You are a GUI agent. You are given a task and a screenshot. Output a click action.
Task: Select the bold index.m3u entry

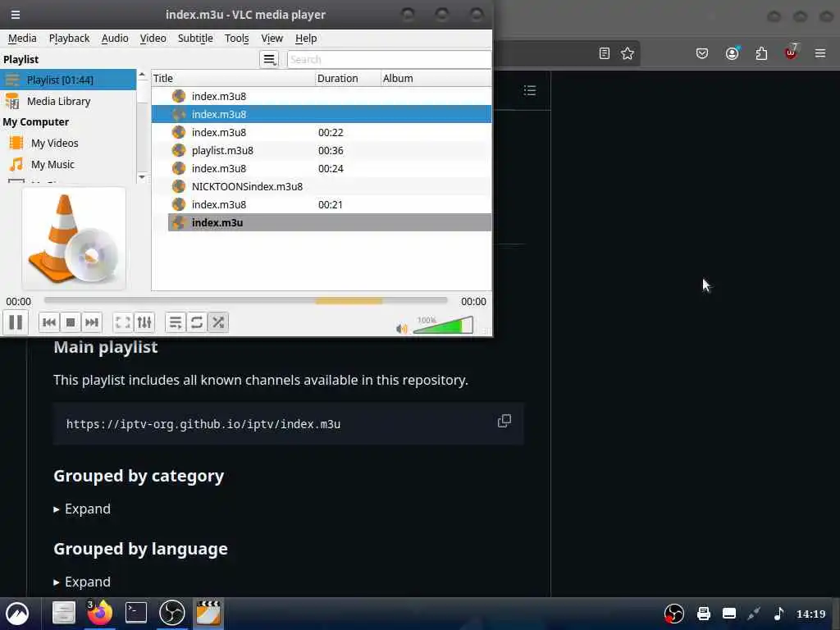coord(330,222)
